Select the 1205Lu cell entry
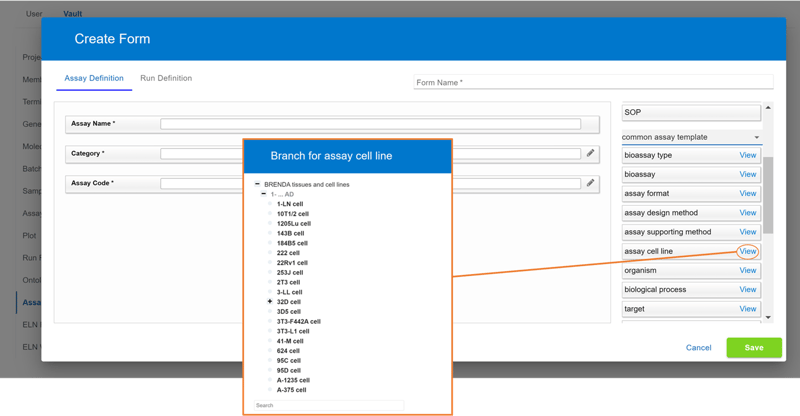 point(294,224)
